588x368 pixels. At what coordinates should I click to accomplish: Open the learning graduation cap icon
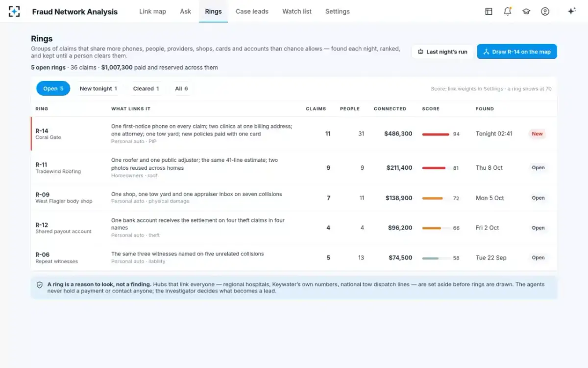pyautogui.click(x=526, y=11)
